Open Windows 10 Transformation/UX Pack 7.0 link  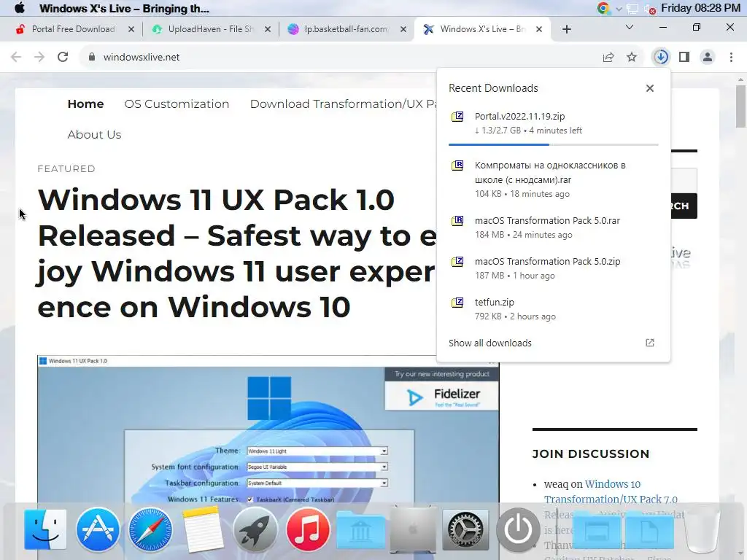click(611, 491)
